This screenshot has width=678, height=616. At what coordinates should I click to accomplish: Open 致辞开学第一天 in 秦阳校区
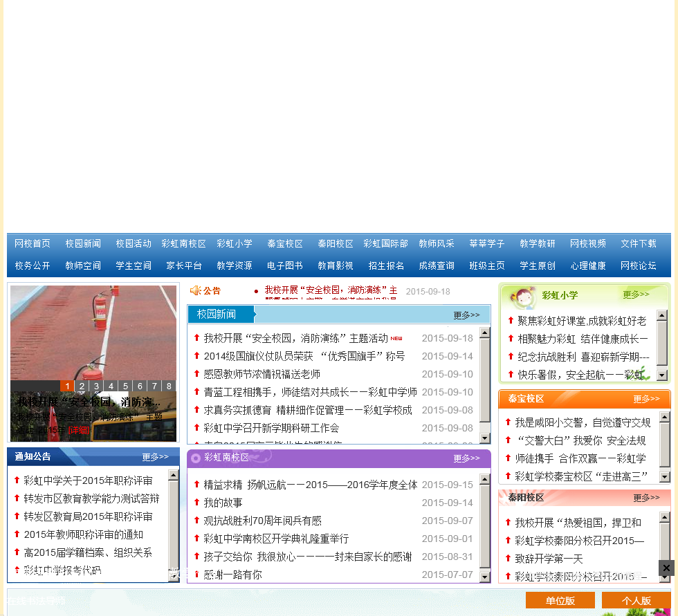549,559
